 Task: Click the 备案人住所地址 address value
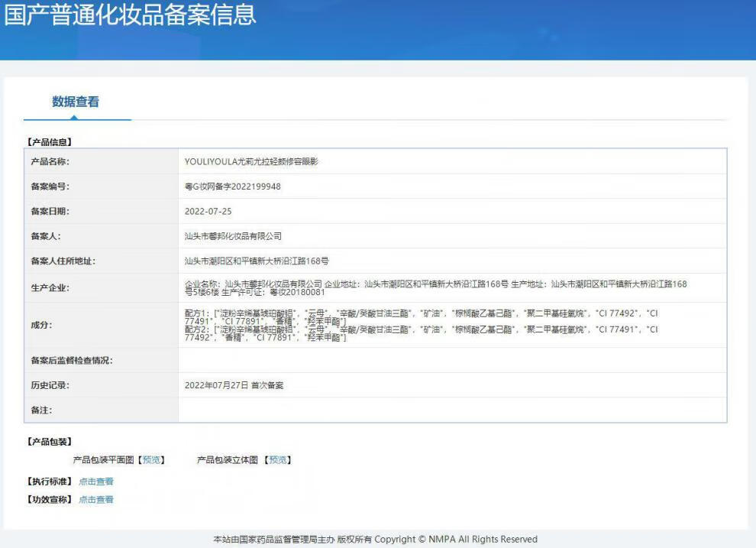coord(257,261)
